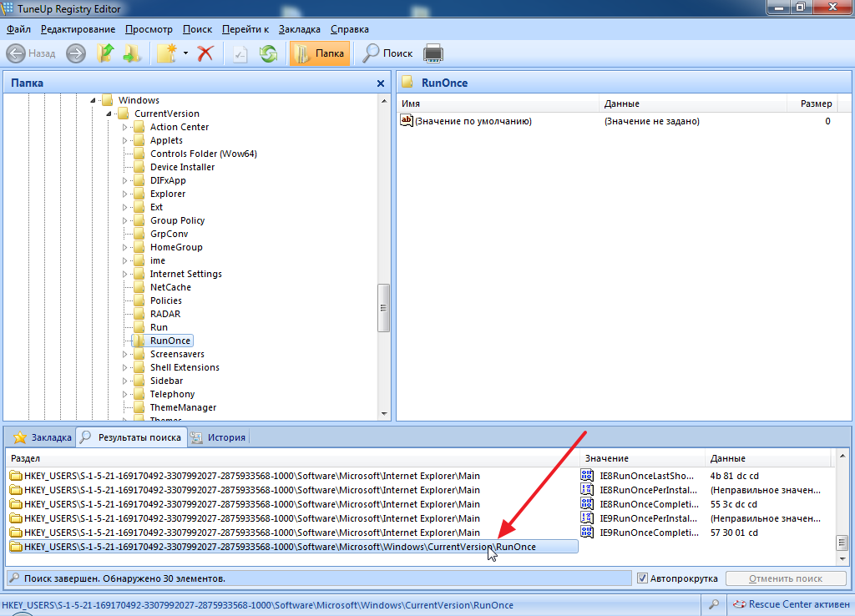Click the IE9RunOncePerInstal... value icon
Screen dimensions: 855x616
coord(587,518)
